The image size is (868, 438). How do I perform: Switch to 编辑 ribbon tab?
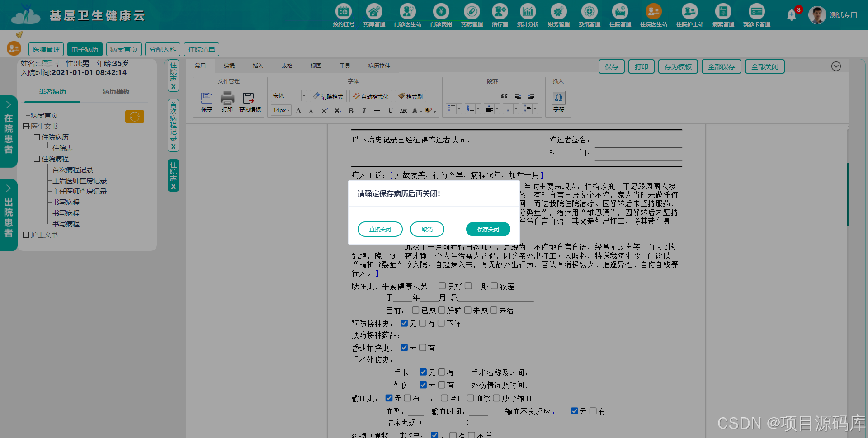point(229,66)
